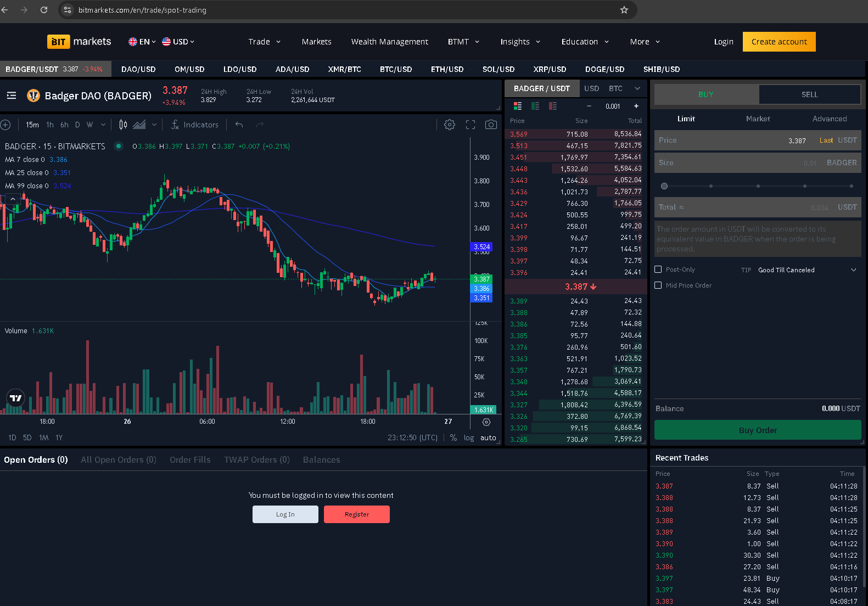Decrease order book price precision

tap(589, 106)
